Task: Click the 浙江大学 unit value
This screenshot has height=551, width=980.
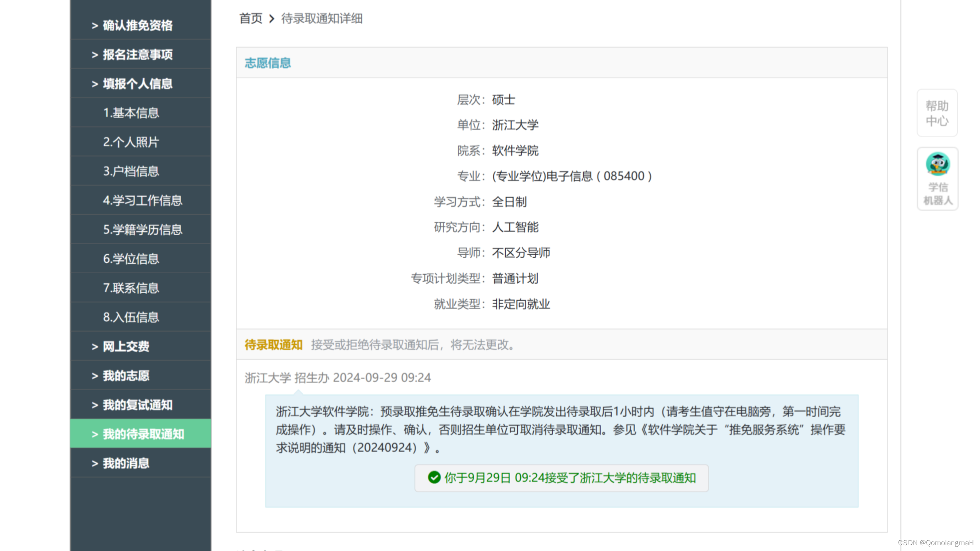Action: click(515, 125)
